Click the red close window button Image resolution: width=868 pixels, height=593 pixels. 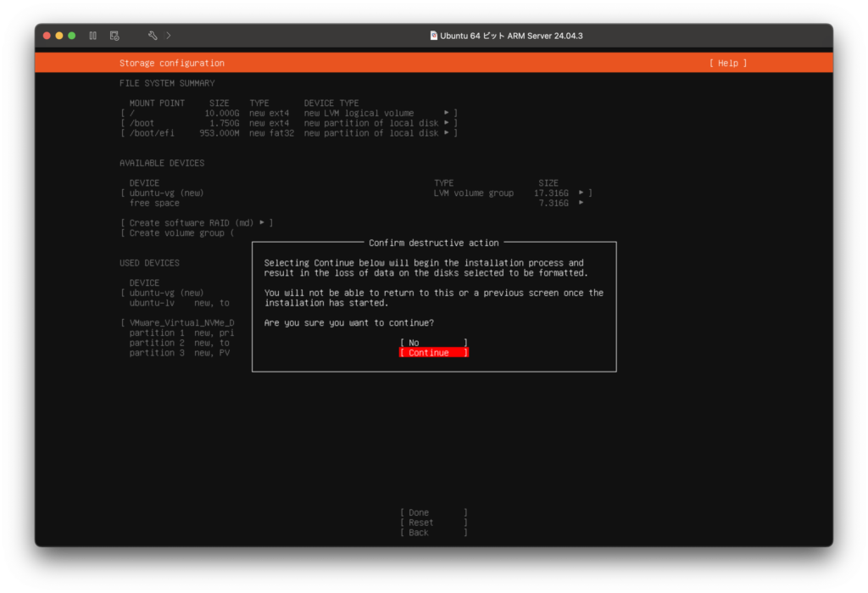click(47, 36)
